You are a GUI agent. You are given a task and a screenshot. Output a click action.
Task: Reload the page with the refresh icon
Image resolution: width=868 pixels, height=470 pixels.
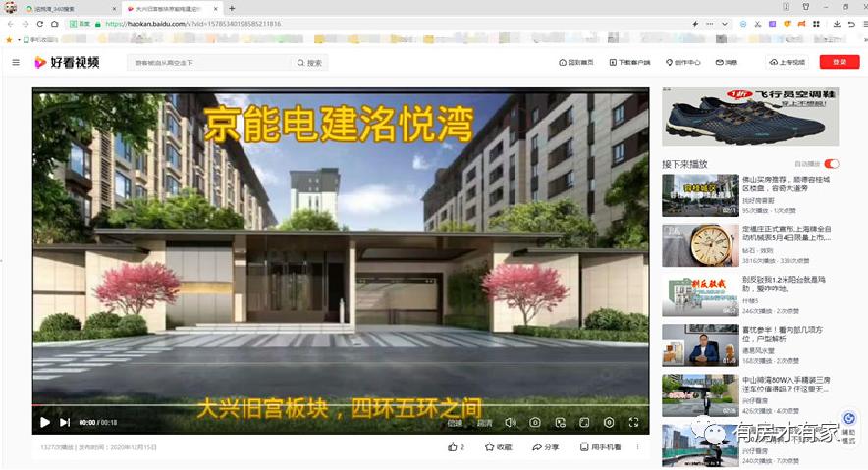pyautogui.click(x=40, y=25)
